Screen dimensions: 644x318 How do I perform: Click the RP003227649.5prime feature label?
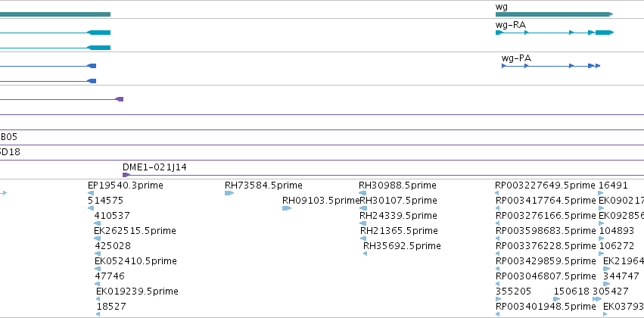[545, 185]
